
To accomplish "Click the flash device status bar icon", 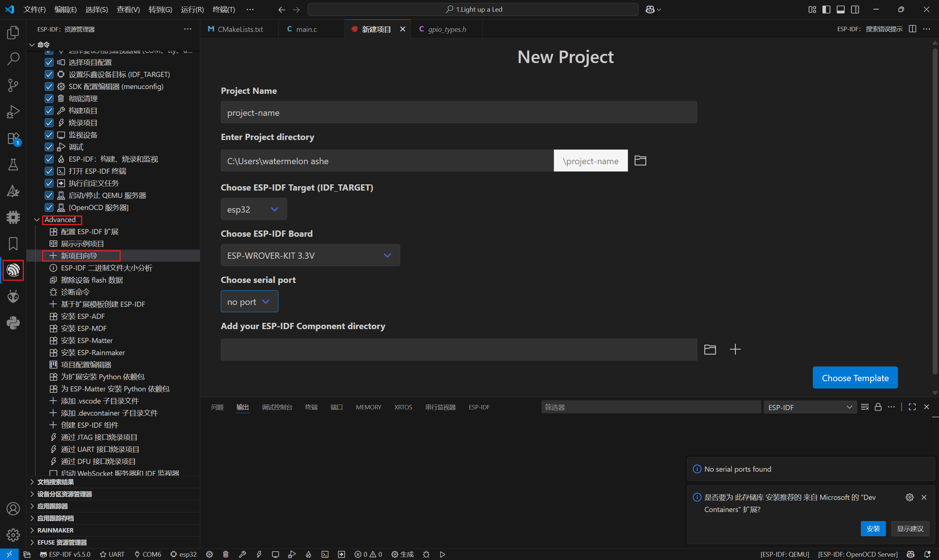I will [x=259, y=554].
